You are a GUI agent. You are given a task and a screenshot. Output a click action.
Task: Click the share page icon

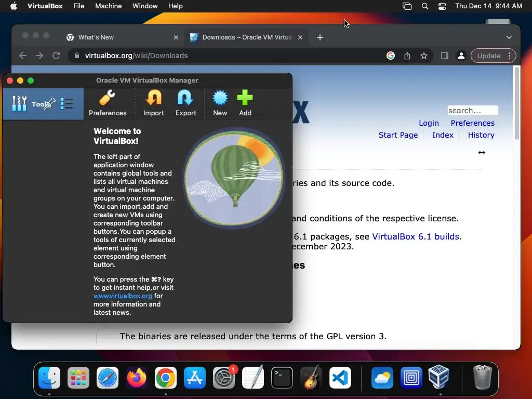tap(407, 56)
